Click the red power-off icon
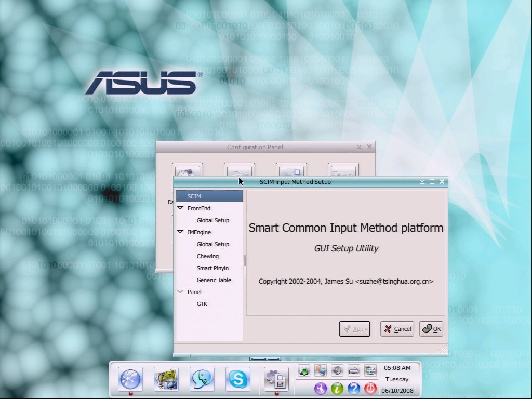This screenshot has height=399, width=532. pos(370,388)
